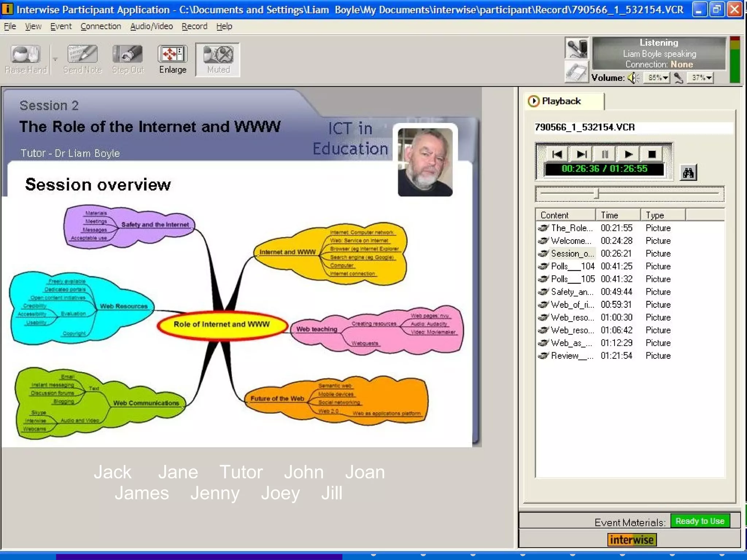This screenshot has width=747, height=560.
Task: Open the 85% speaker volume dropdown
Action: pyautogui.click(x=665, y=78)
